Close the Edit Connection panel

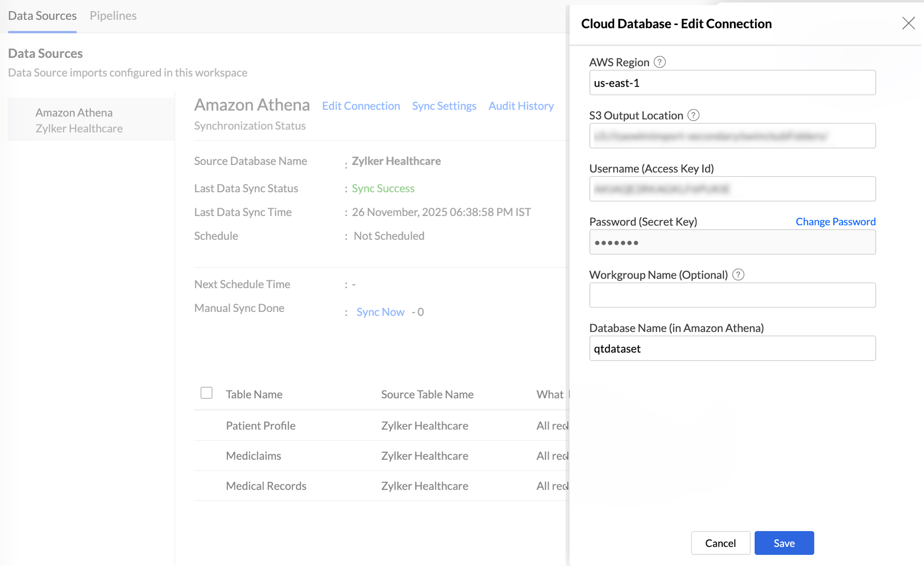click(x=908, y=23)
